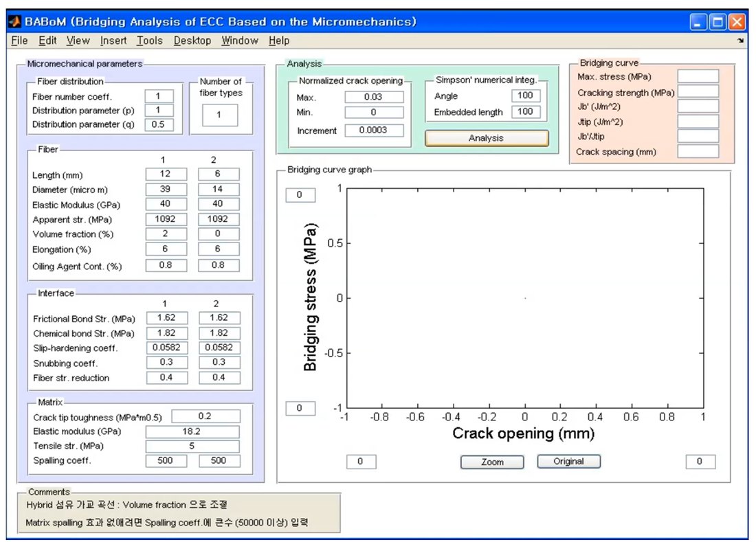
Task: Click Cracking strength (MPa) output field
Action: (x=698, y=91)
